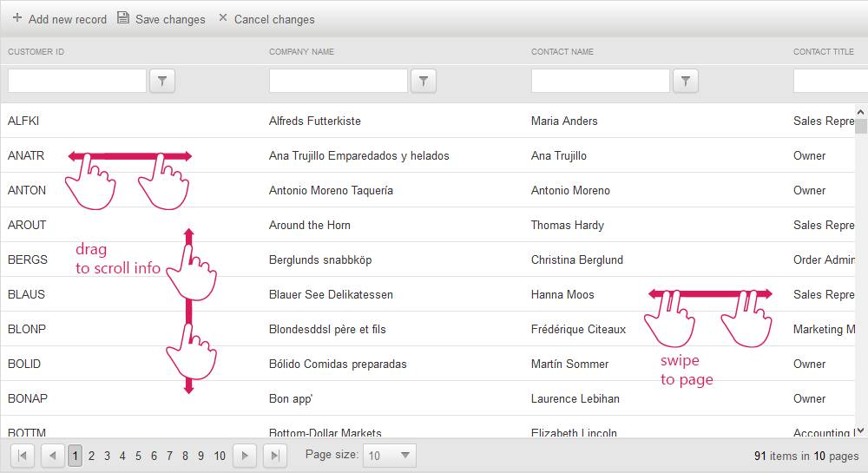868x473 pixels.
Task: Click the Contact Name filter text box
Action: point(601,82)
